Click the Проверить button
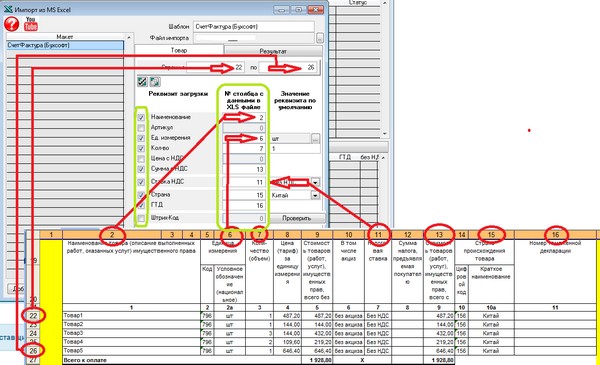This screenshot has width=600, height=365. [x=297, y=218]
